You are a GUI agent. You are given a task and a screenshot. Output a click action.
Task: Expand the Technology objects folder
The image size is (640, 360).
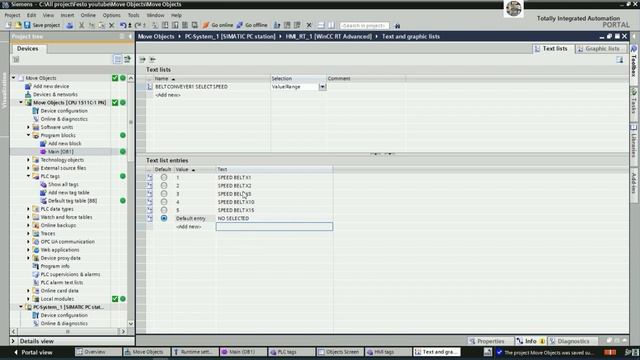pos(29,160)
